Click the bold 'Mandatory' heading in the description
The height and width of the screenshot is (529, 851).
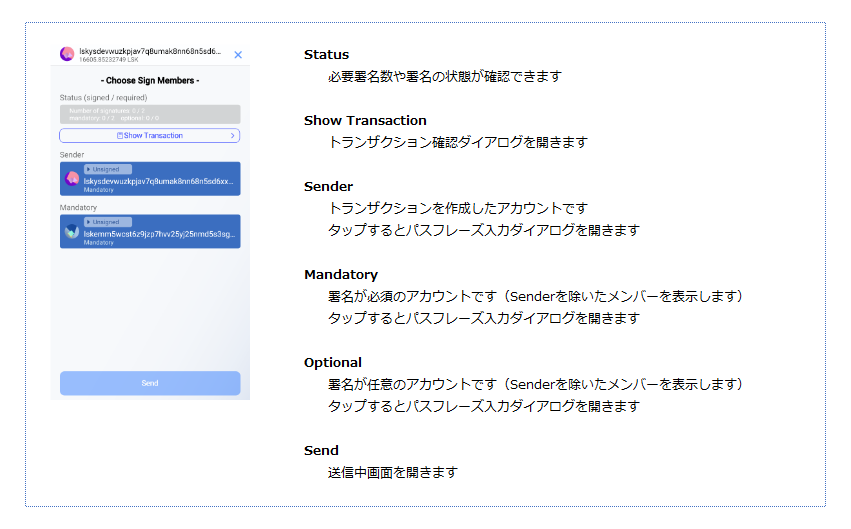click(341, 275)
